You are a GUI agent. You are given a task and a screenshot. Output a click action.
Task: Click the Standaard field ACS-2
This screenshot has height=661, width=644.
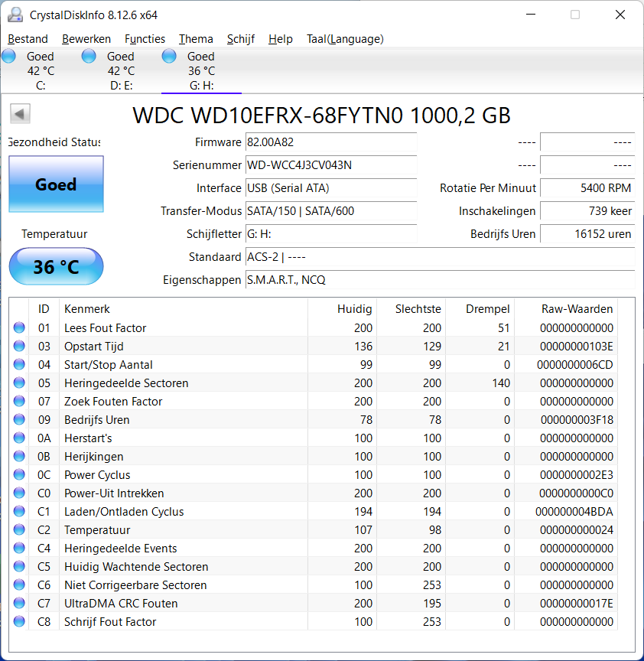click(441, 257)
